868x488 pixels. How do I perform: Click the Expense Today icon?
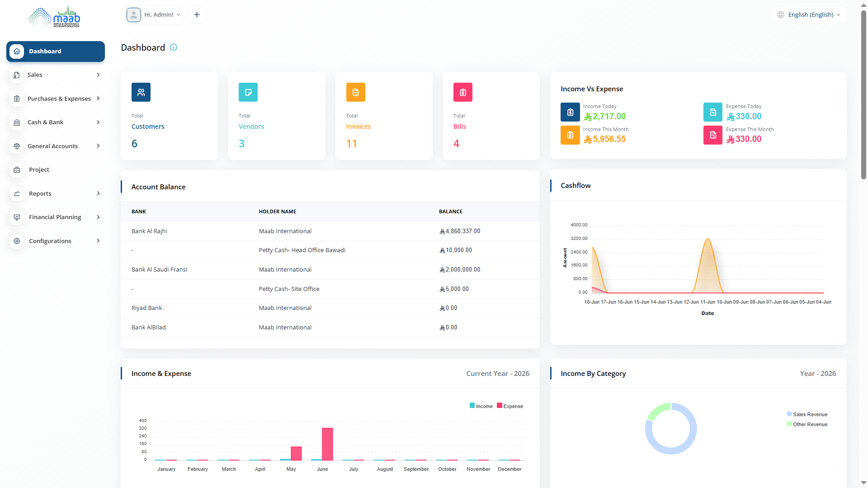coord(713,112)
